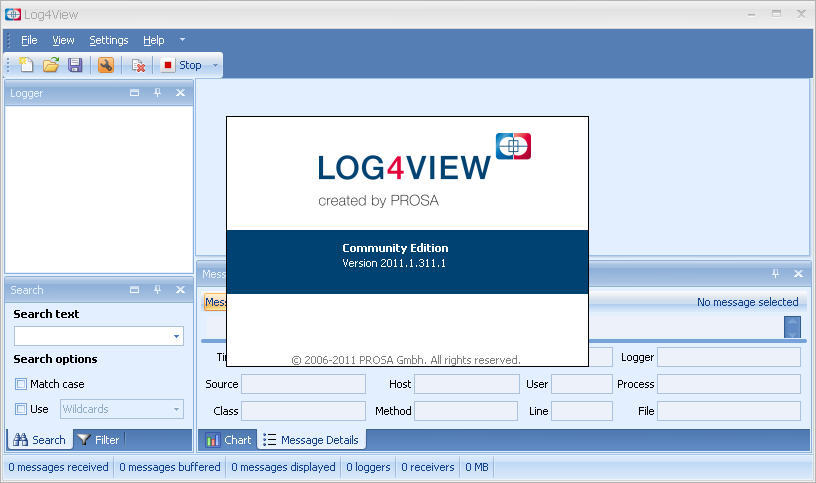The width and height of the screenshot is (816, 483).
Task: Click '0 messages received' in status bar
Action: tap(58, 467)
